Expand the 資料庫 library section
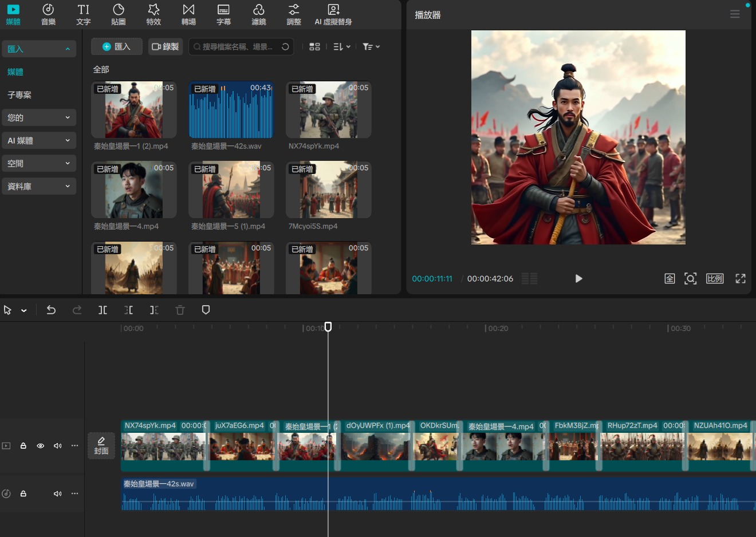 39,187
